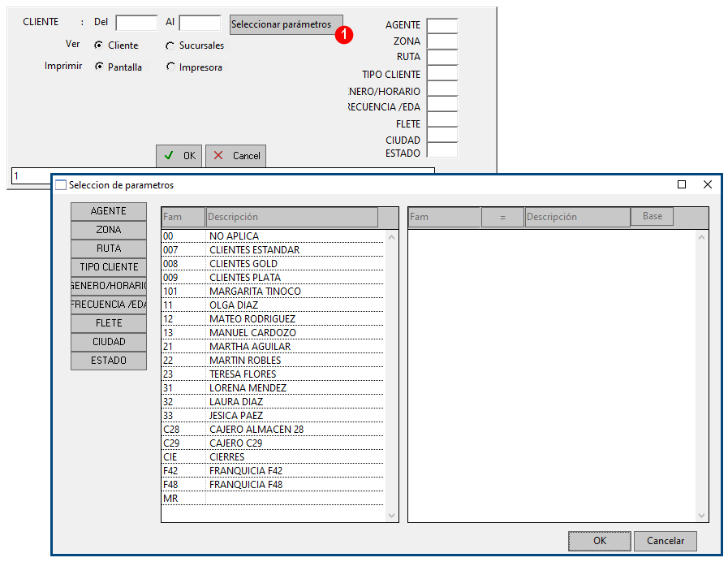Focus the FLETE field in client form
The image size is (728, 562).
tap(442, 119)
